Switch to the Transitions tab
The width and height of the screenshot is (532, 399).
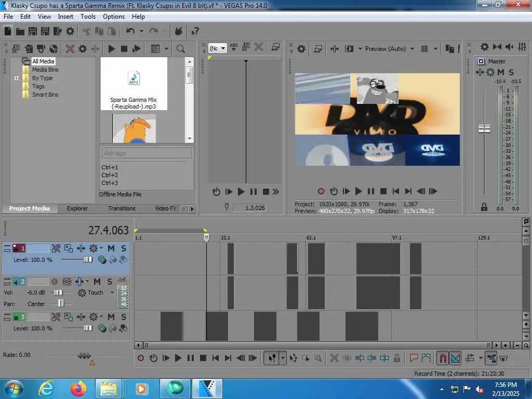pos(122,208)
